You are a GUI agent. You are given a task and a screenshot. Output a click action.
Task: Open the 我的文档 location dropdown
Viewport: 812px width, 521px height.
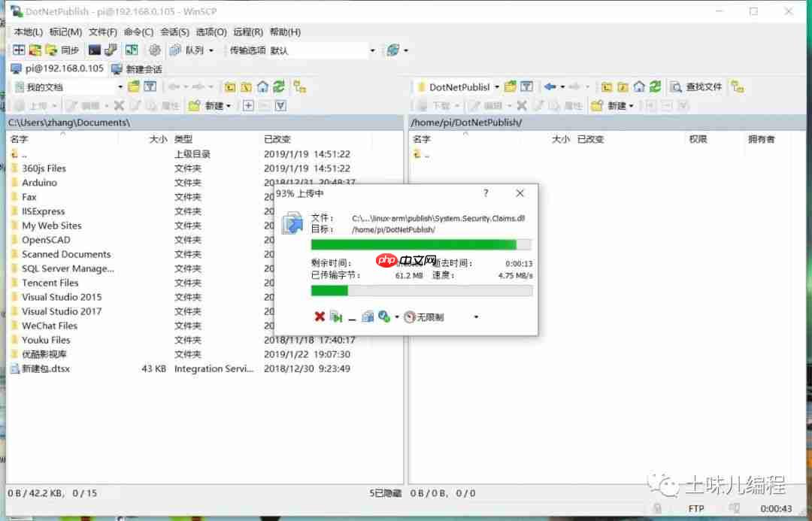120,86
